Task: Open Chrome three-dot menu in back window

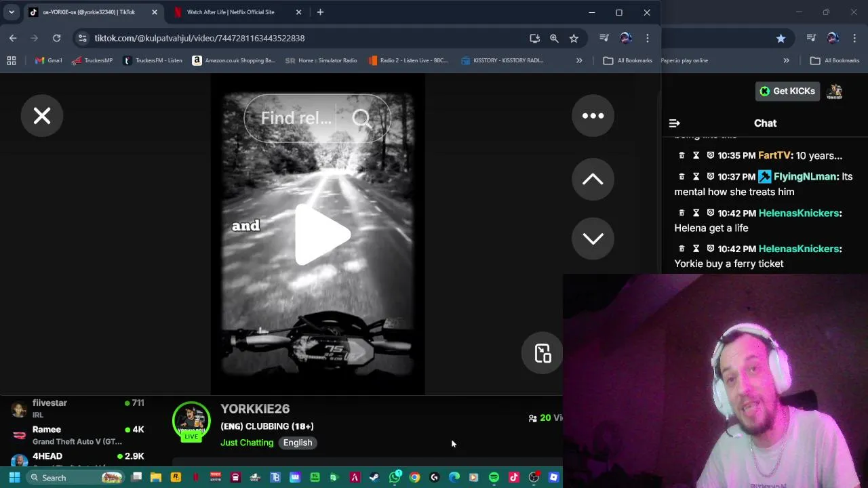Action: point(854,39)
